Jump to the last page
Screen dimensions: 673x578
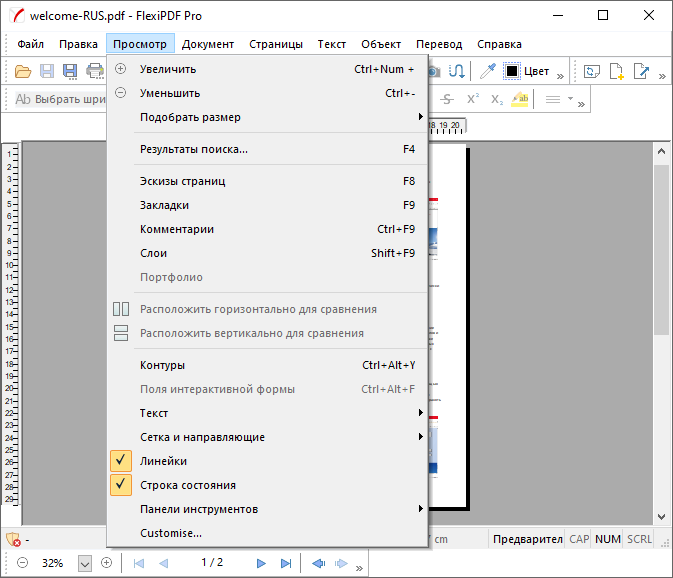tap(286, 563)
